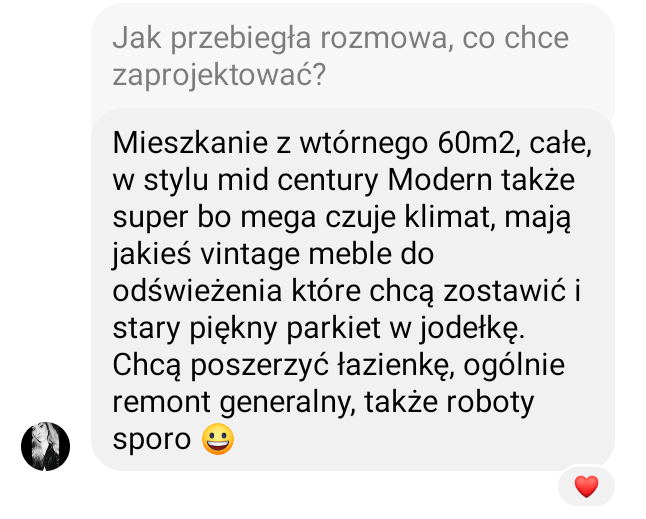
Task: Click the text '60m2' in the message
Action: [478, 143]
